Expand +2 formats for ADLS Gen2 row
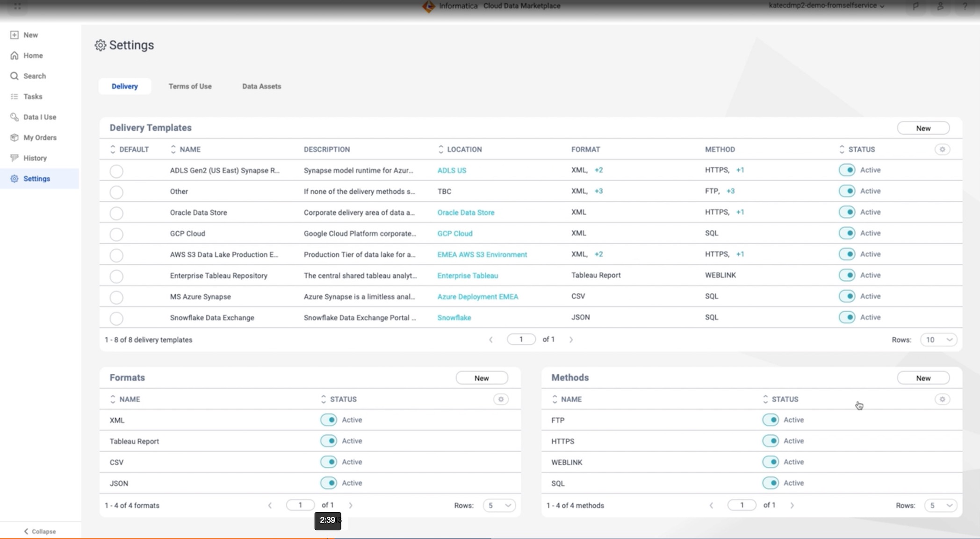The image size is (980, 539). coord(598,170)
